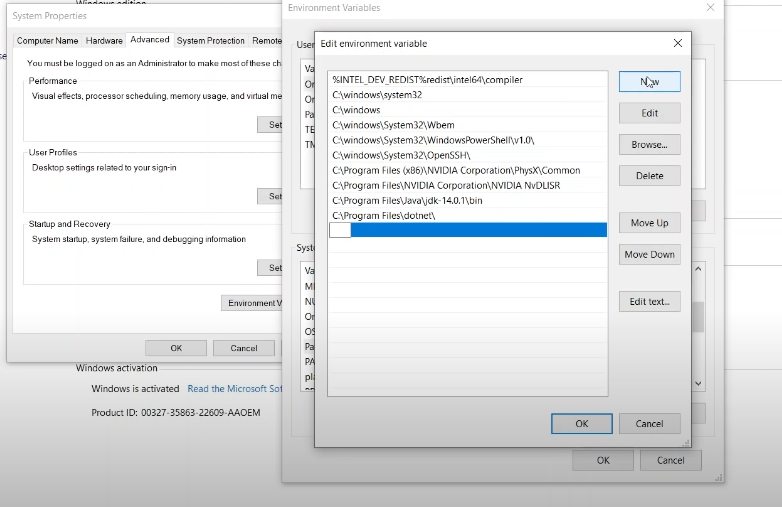Select the WindowsPowerShell v1.0 path entry
Screen dimensions: 782x507
(x=433, y=140)
